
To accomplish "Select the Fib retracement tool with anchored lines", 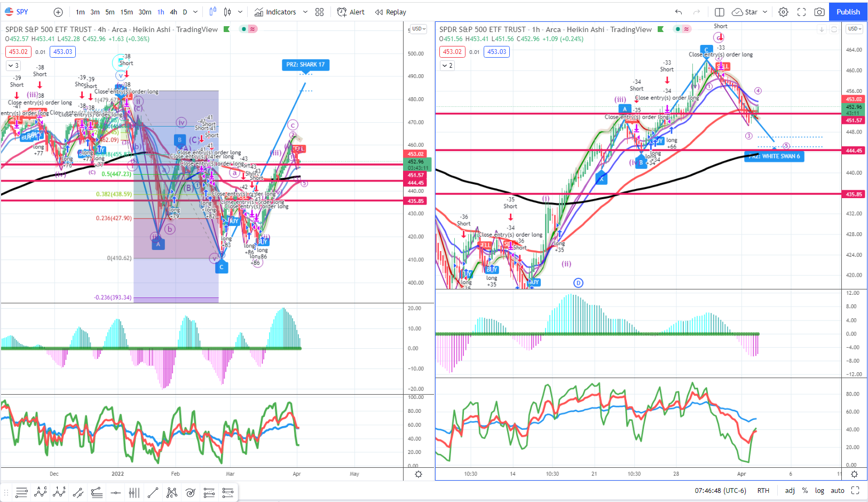I will click(97, 492).
